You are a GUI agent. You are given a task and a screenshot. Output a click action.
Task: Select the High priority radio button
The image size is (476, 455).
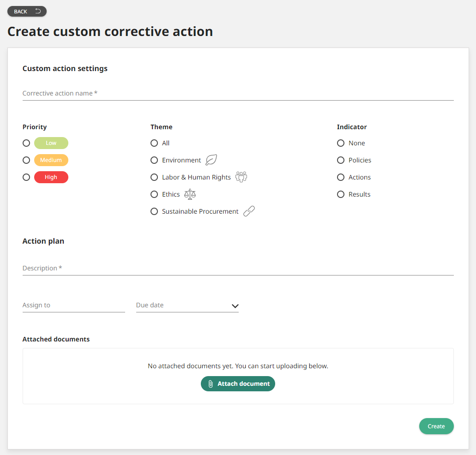[x=26, y=177]
